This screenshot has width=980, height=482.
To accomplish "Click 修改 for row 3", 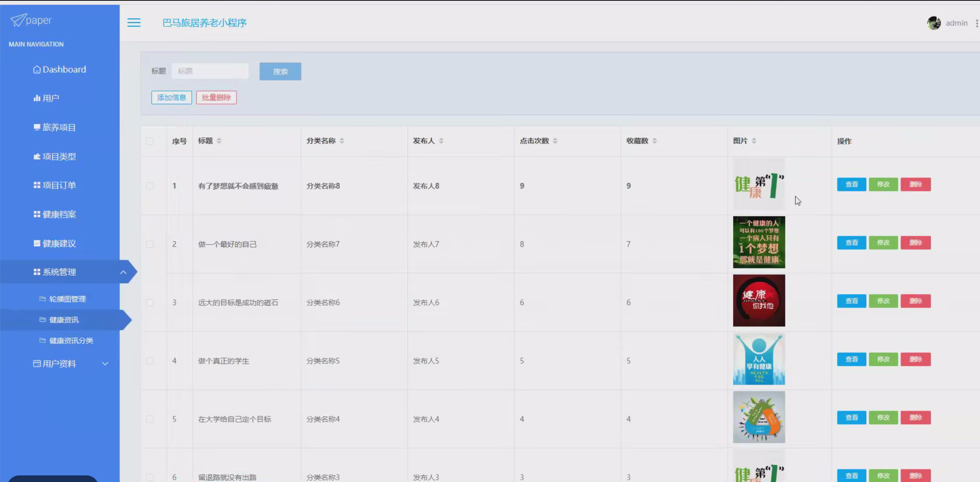I will pos(883,301).
